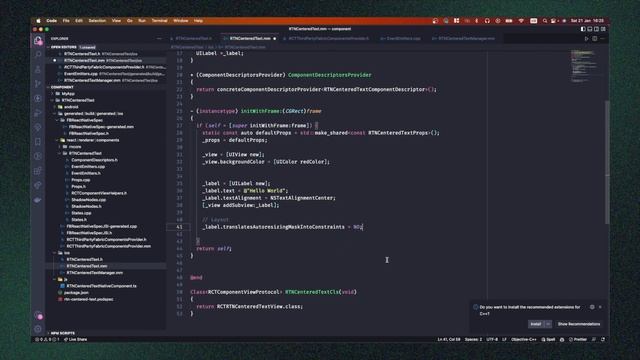This screenshot has width=640, height=360.
Task: Collapse the COMPONENT workspace section
Action: tap(62, 87)
